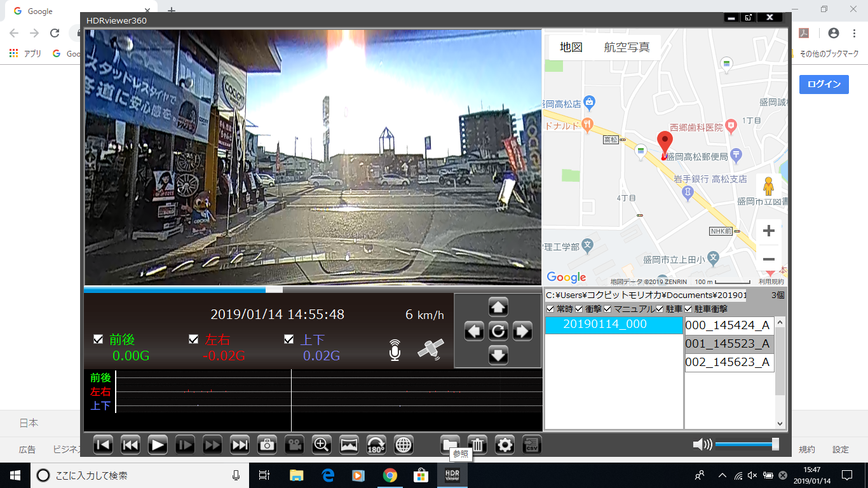Select the file 002_145623_A in list
The image size is (868, 488).
click(x=729, y=362)
